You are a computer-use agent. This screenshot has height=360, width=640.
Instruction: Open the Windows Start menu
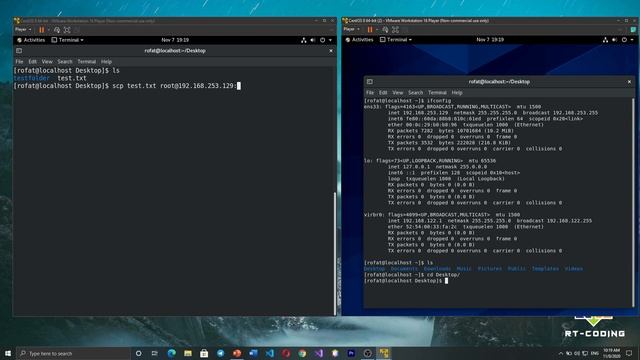pyautogui.click(x=8, y=353)
